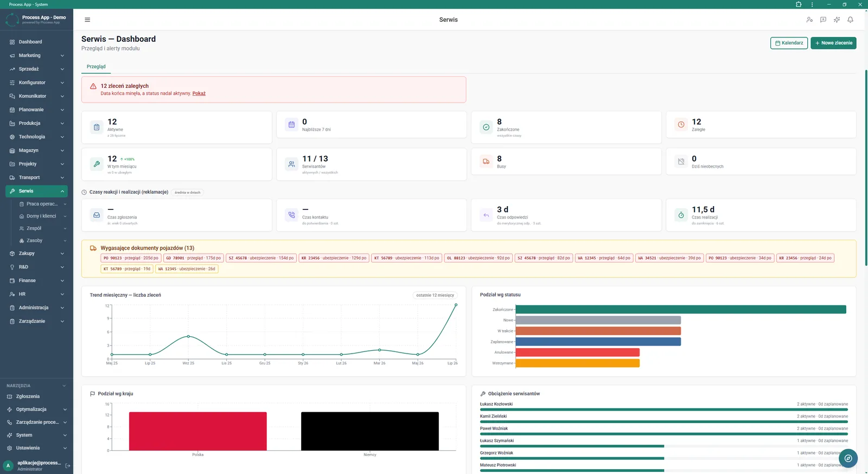Click inbox icon in Czas zgłoszenia card
This screenshot has height=474, width=868.
97,215
